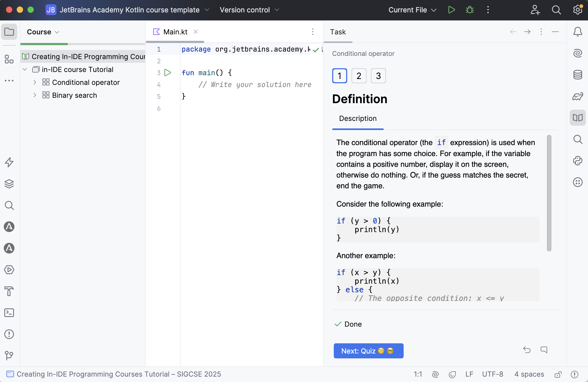Open more run actions menu in title bar
The height and width of the screenshot is (382, 588).
pyautogui.click(x=488, y=10)
